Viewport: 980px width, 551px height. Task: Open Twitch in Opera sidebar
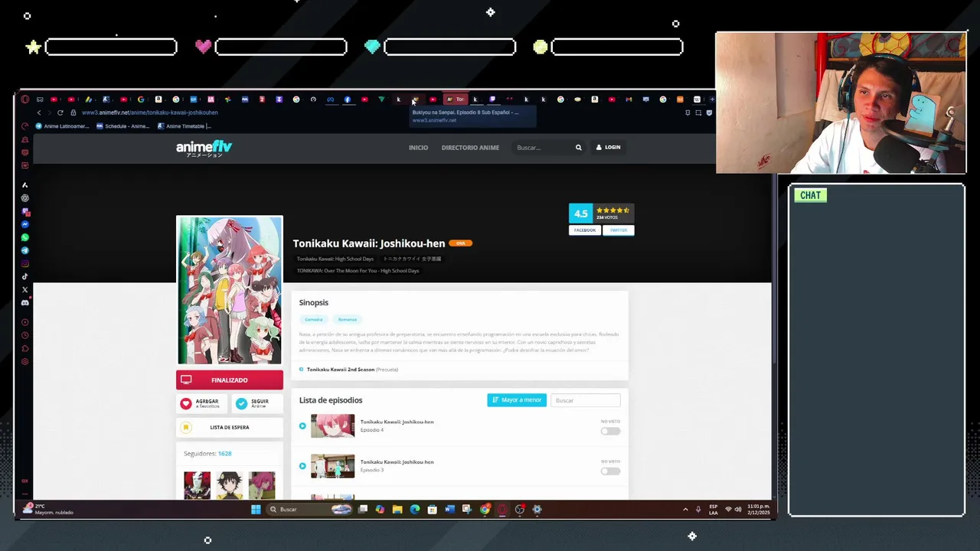tap(24, 211)
